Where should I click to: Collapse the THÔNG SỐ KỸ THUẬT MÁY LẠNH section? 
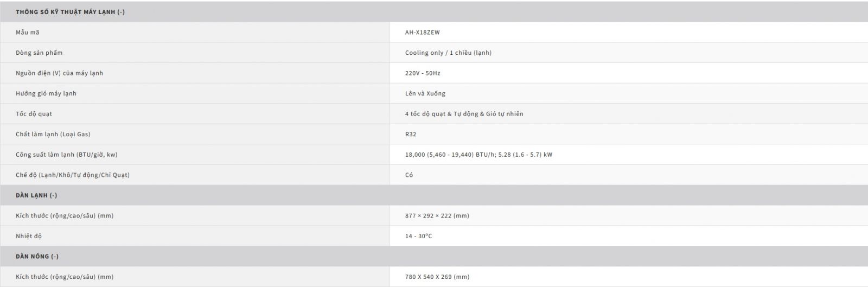[x=434, y=12]
